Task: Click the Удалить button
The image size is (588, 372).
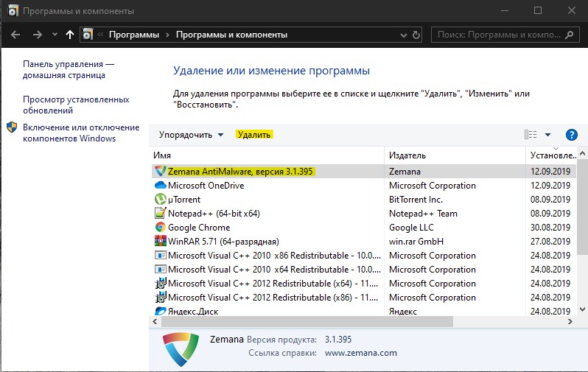Action: pos(254,135)
